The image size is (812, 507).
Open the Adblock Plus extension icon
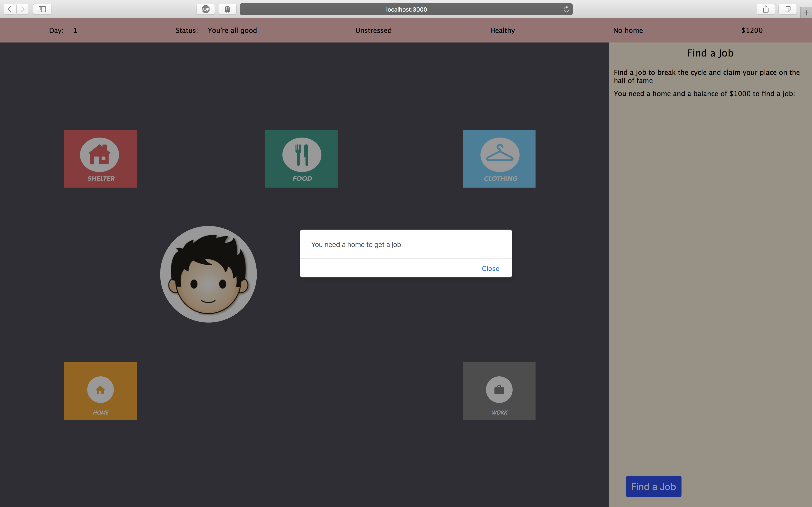tap(205, 9)
